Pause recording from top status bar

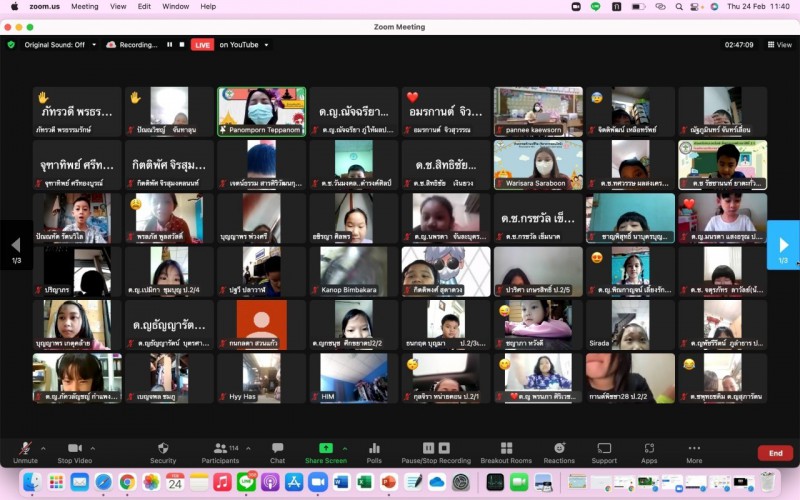169,45
